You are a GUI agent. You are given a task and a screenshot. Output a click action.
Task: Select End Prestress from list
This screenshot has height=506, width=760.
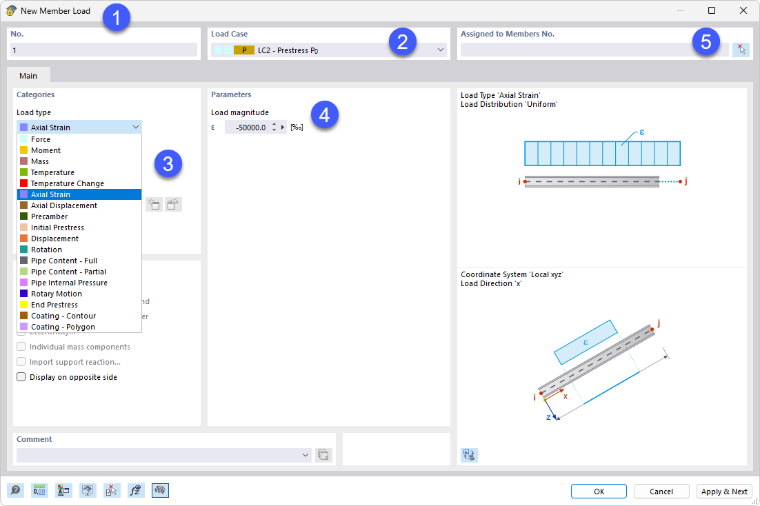(x=79, y=305)
